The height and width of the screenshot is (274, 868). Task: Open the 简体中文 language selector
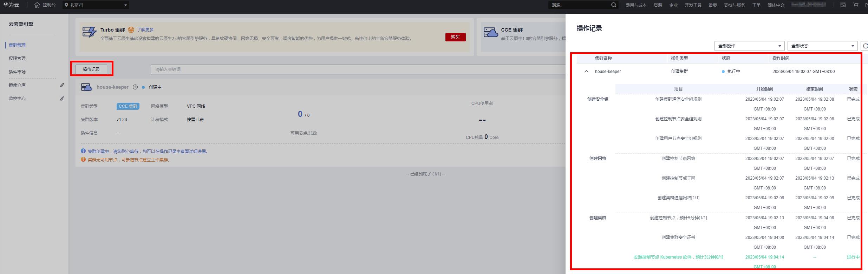point(776,5)
